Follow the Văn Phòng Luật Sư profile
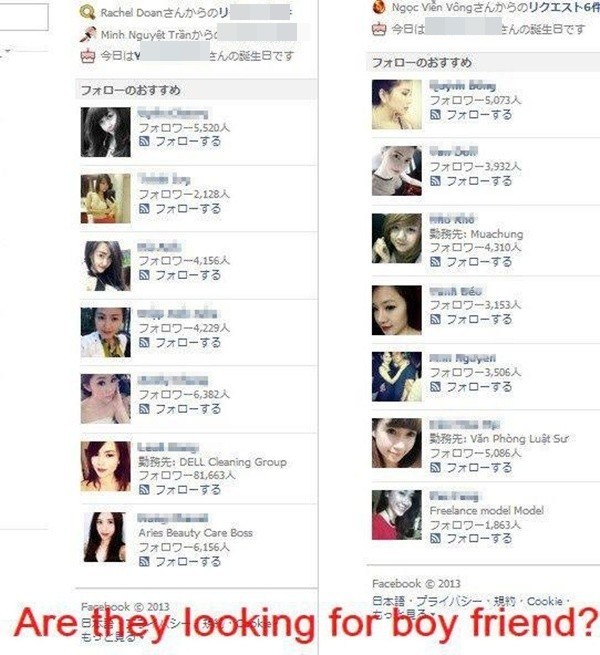Viewport: 600px width, 655px height. pyautogui.click(x=471, y=467)
